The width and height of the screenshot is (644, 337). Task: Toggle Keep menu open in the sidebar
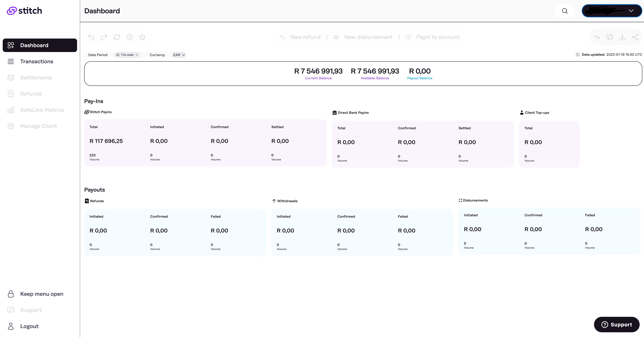pos(42,294)
